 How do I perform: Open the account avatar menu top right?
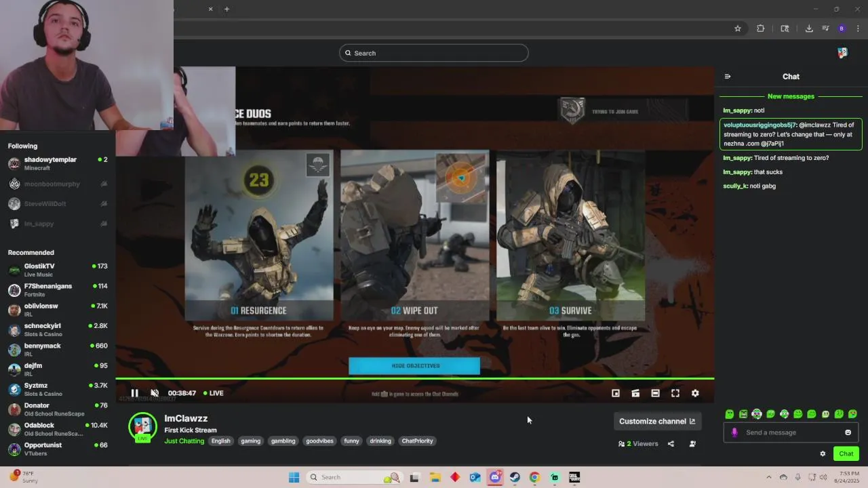tap(842, 53)
